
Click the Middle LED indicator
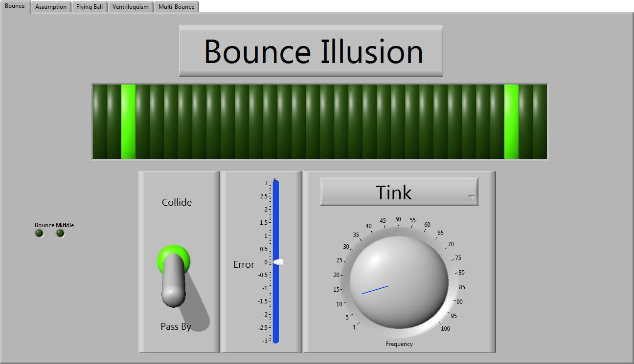61,234
